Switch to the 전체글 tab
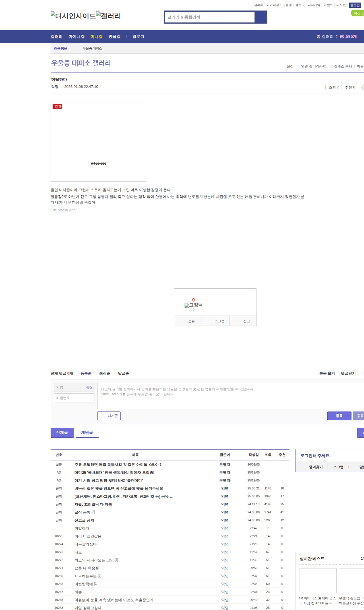 pos(62,432)
